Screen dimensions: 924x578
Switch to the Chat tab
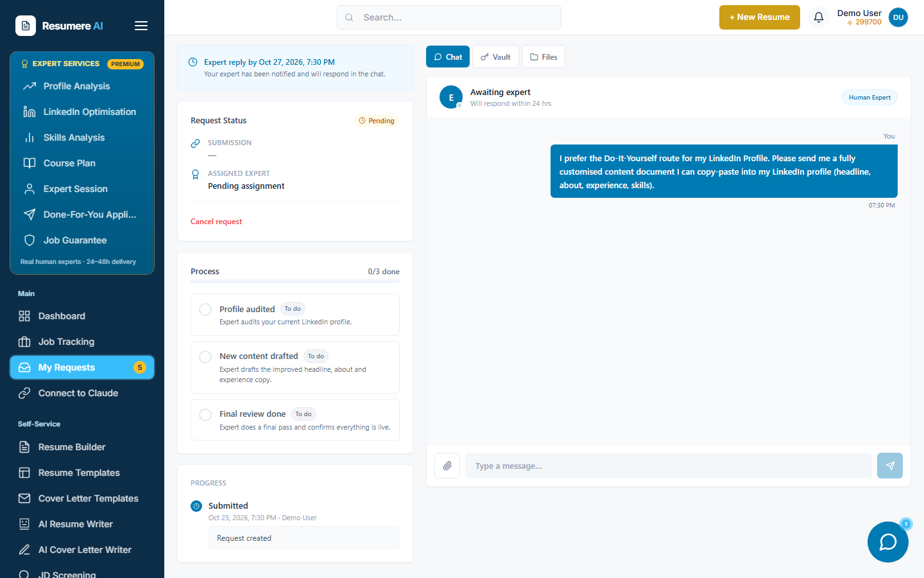point(448,57)
